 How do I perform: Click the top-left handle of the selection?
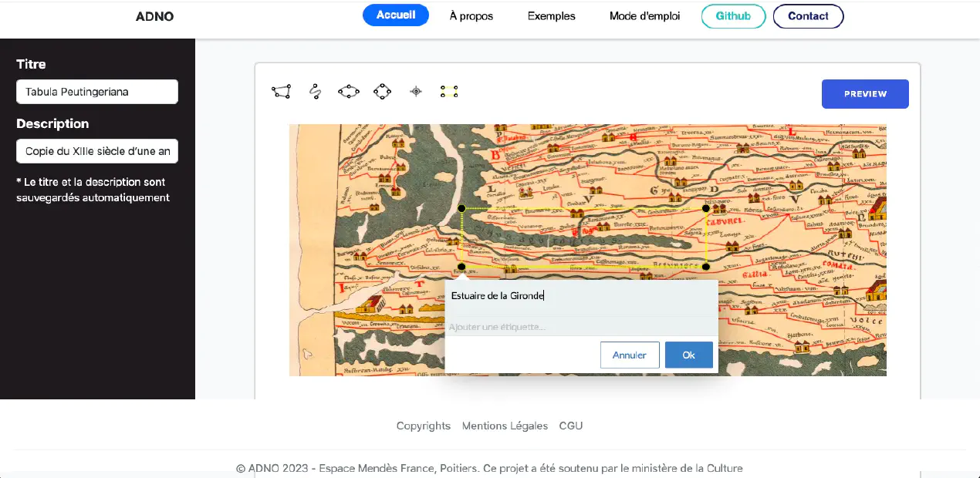pyautogui.click(x=461, y=208)
